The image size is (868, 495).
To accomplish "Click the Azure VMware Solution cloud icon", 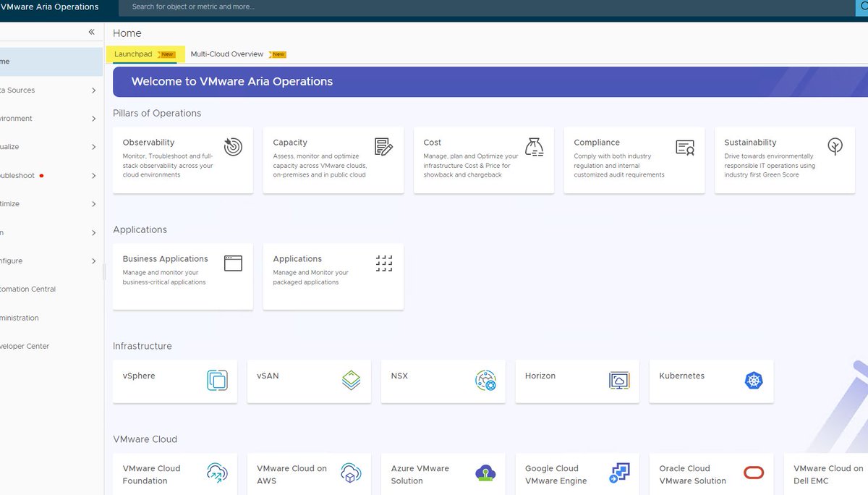I will (x=485, y=473).
